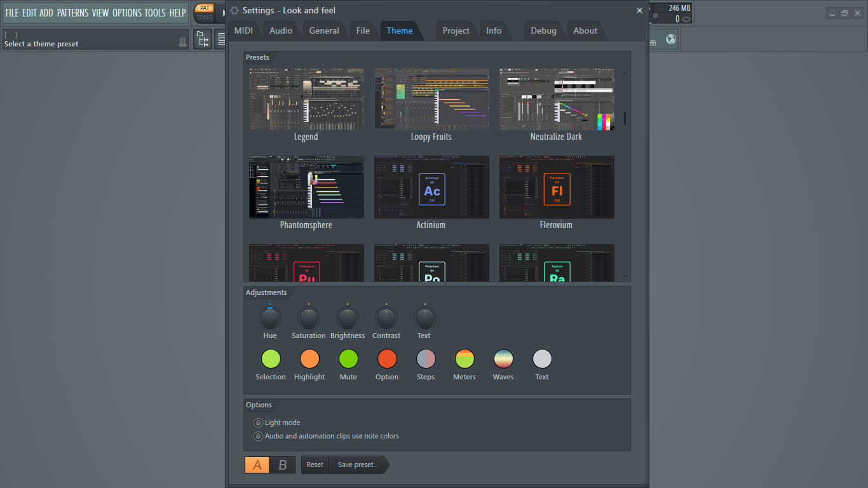
Task: Click the 246 MB memory readout
Action: click(x=679, y=8)
